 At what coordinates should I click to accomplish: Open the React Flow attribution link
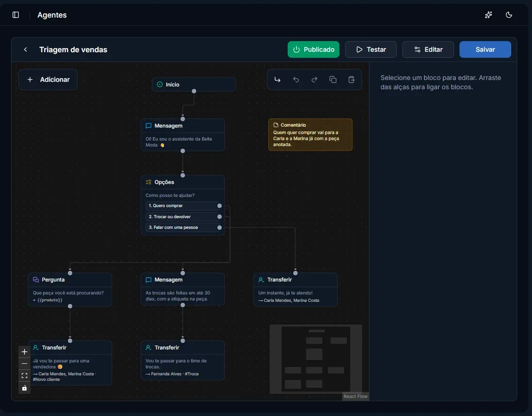click(355, 396)
